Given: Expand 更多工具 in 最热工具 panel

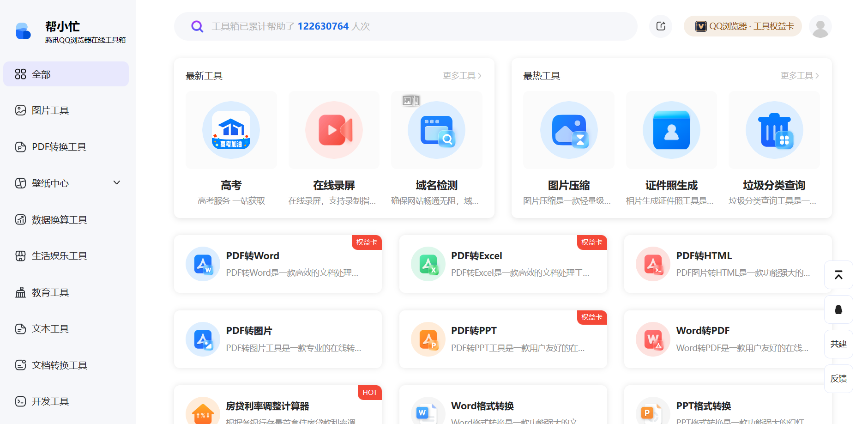Looking at the screenshot, I should coord(800,76).
